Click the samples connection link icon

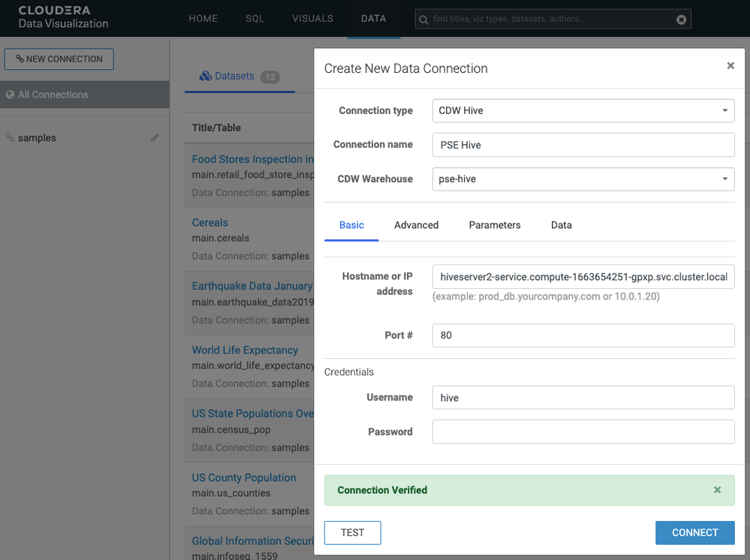pyautogui.click(x=10, y=137)
